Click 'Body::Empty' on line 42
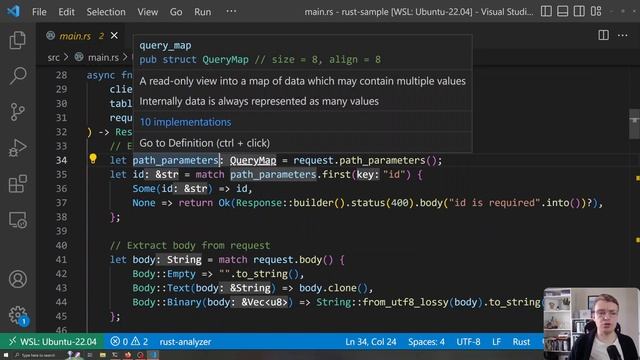Viewport: 640px width, 360px height. 164,274
